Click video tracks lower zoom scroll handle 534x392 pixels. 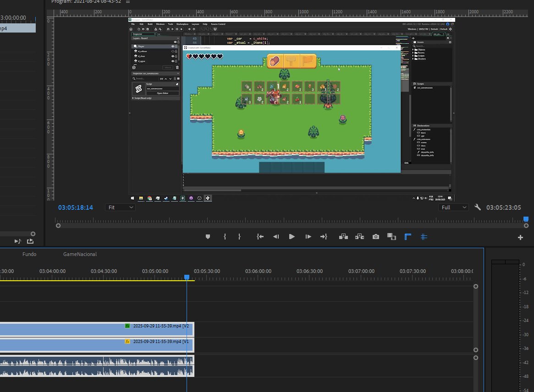point(476,350)
